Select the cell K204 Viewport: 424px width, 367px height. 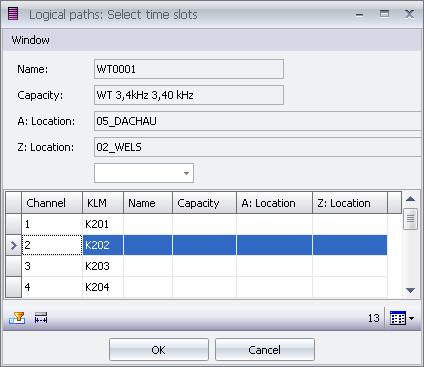tap(103, 287)
